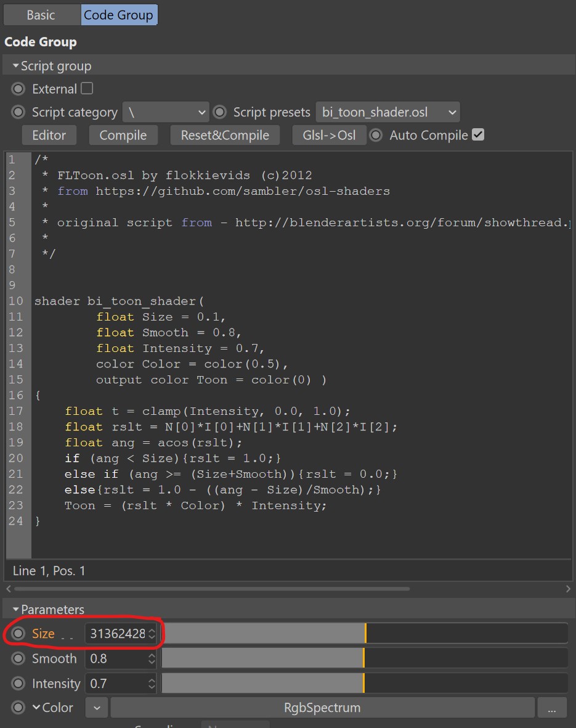
Task: Open the script Editor
Action: 49,135
